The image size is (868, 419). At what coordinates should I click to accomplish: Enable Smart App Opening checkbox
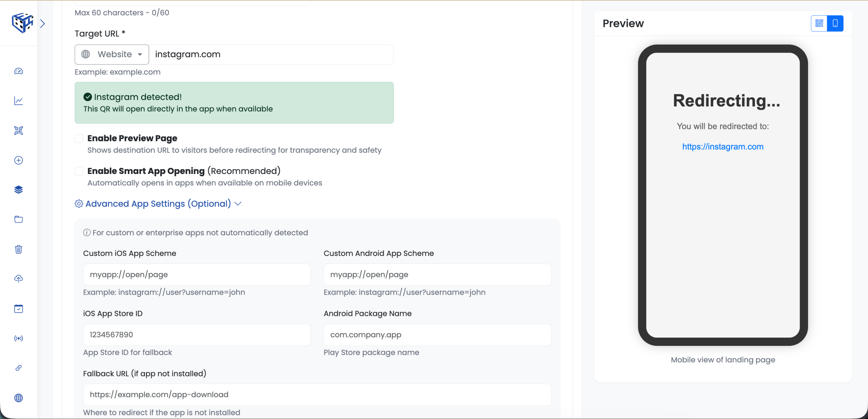(79, 171)
